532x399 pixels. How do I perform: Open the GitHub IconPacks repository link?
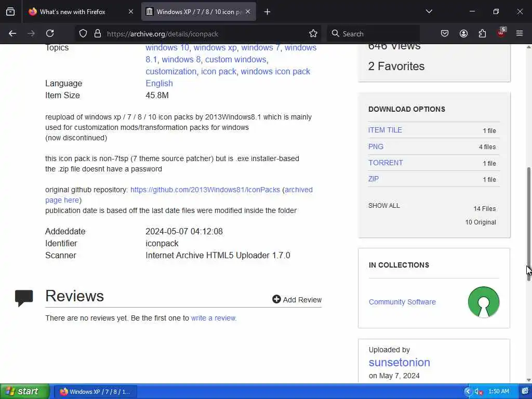205,190
